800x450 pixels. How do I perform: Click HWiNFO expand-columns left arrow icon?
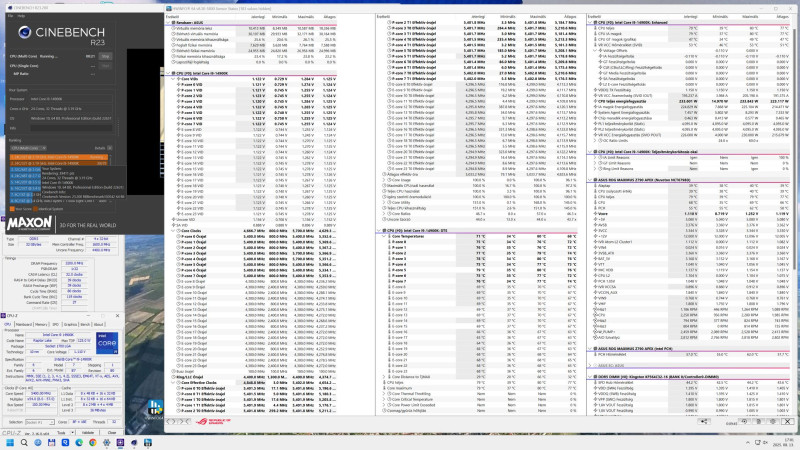click(170, 421)
